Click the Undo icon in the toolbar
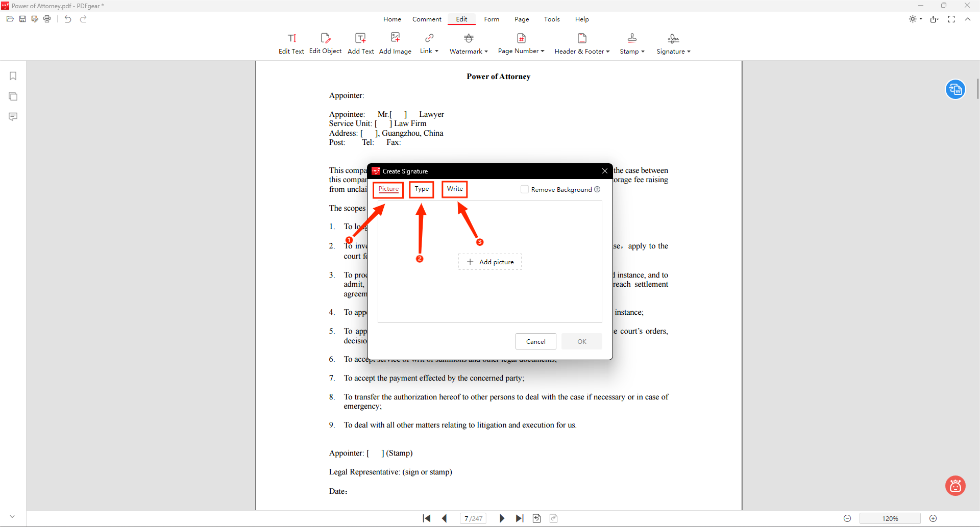 67,19
